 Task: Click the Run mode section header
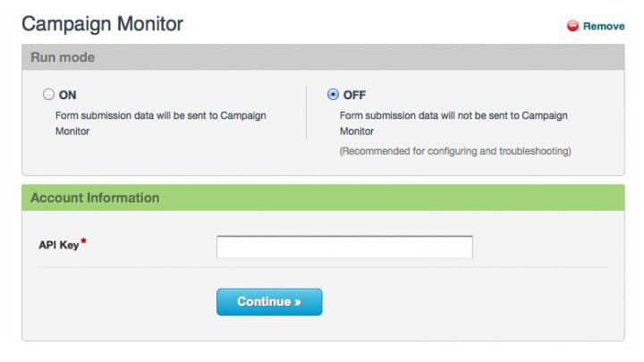pos(323,57)
